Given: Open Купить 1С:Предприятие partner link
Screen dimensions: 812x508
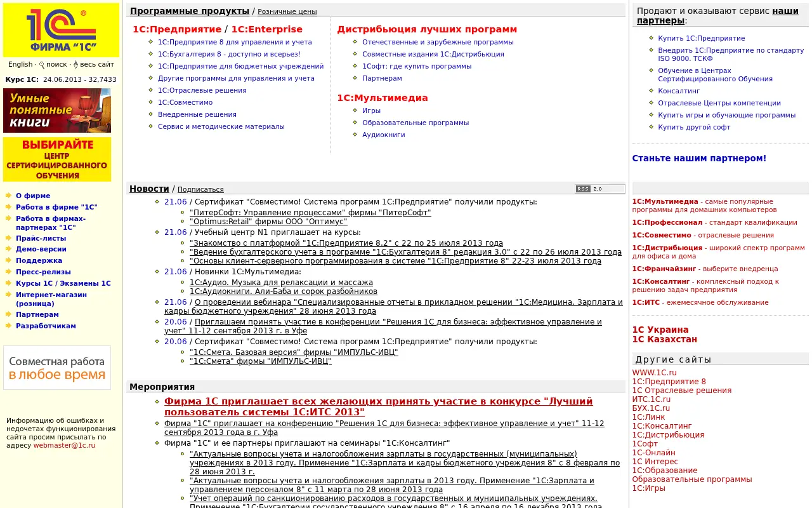Looking at the screenshot, I should [702, 38].
